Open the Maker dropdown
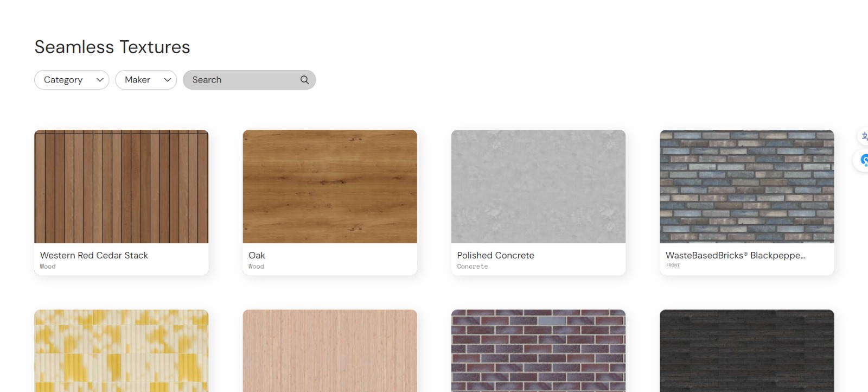 tap(146, 80)
